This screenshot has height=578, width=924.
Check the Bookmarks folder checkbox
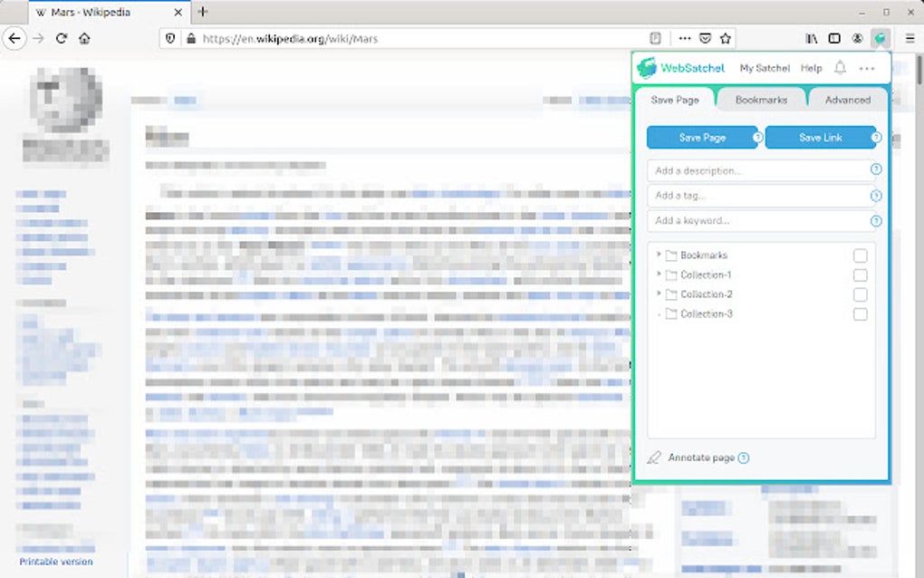[x=860, y=255]
